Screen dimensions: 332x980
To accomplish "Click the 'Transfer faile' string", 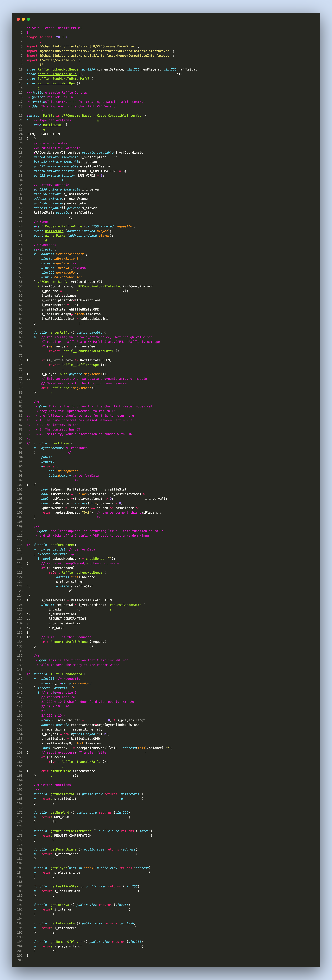I will tap(92, 753).
